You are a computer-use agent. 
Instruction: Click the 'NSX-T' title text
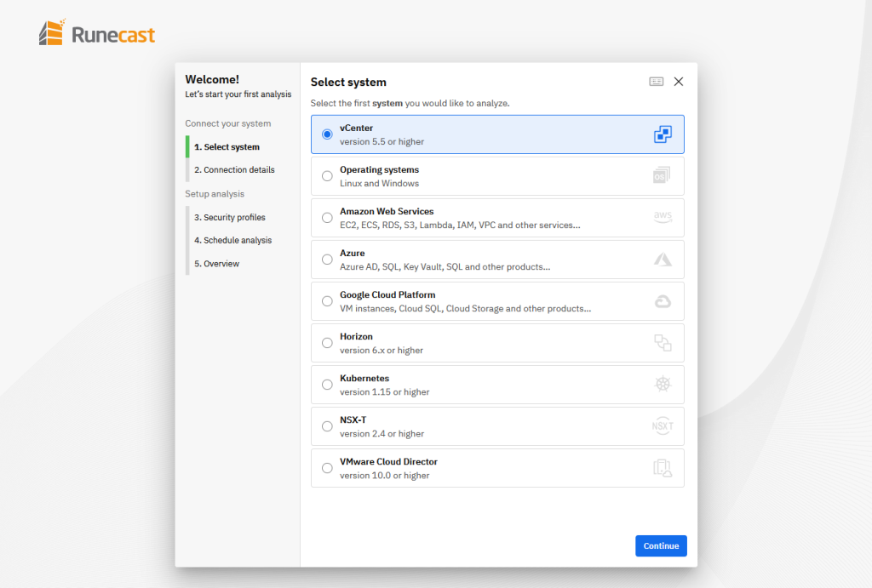tap(353, 420)
